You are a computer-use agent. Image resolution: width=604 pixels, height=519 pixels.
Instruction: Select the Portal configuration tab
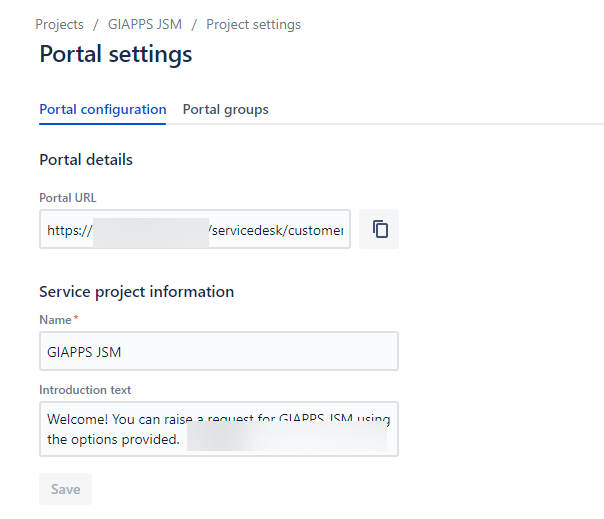(102, 109)
